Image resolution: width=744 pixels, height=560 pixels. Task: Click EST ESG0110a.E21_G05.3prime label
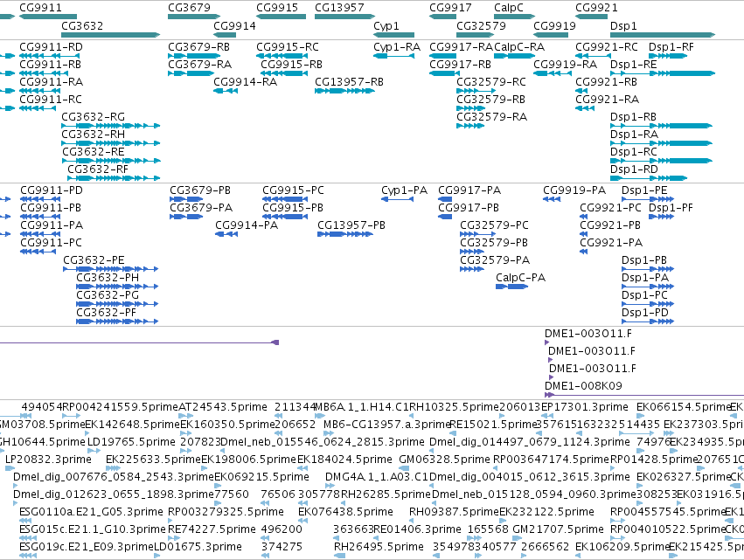point(91,512)
